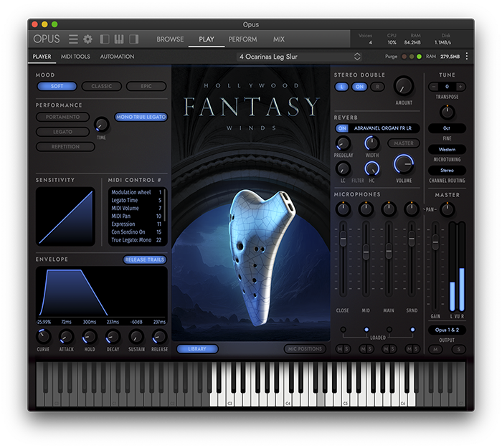Toggle Stereo Double R channel
This screenshot has height=448, width=502.
pyautogui.click(x=377, y=87)
